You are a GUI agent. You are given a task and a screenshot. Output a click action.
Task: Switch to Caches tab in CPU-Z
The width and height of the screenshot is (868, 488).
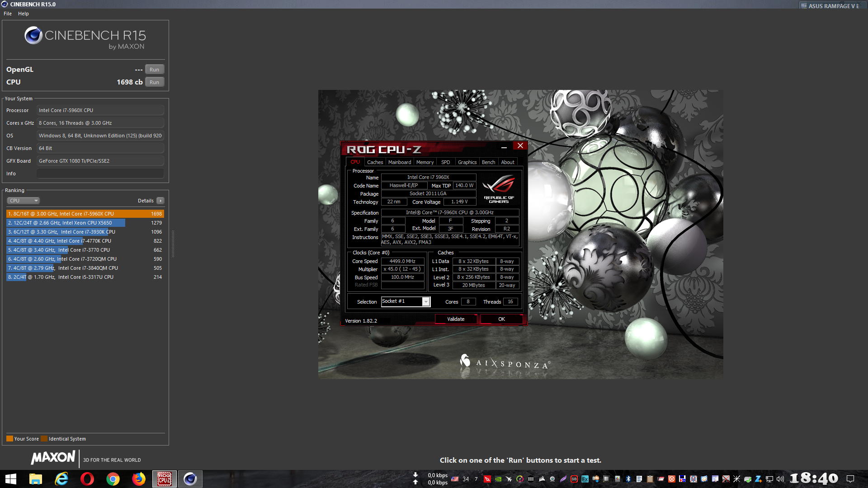click(x=375, y=162)
